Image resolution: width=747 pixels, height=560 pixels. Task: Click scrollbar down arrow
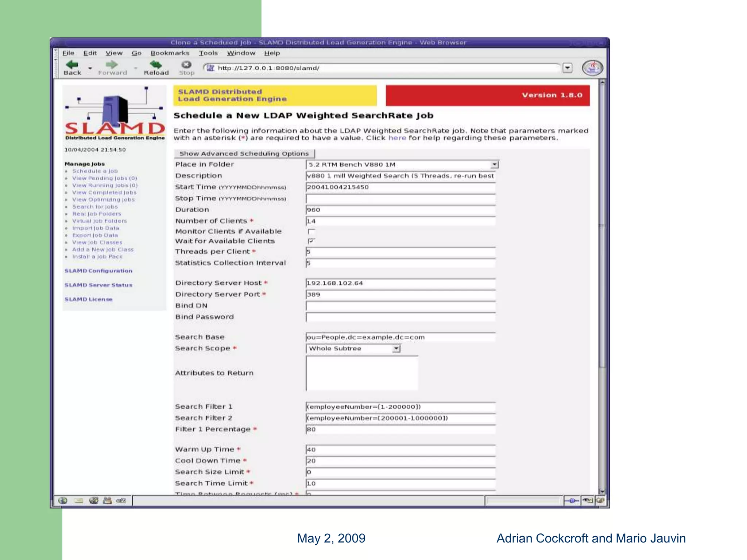click(x=602, y=491)
